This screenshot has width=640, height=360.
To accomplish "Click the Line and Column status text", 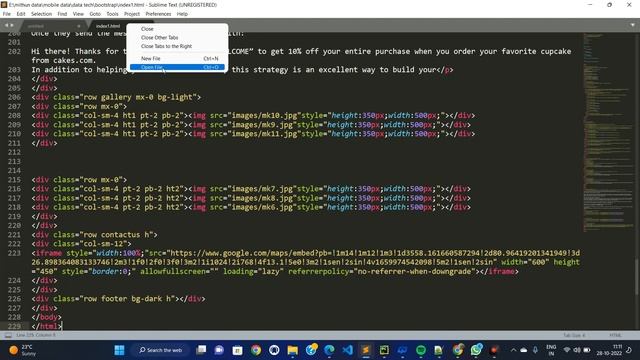I will (x=36, y=335).
